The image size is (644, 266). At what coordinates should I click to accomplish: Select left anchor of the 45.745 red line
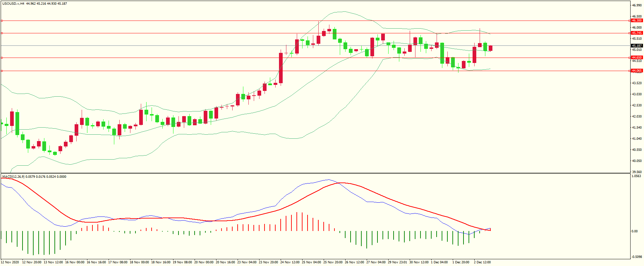2,33
